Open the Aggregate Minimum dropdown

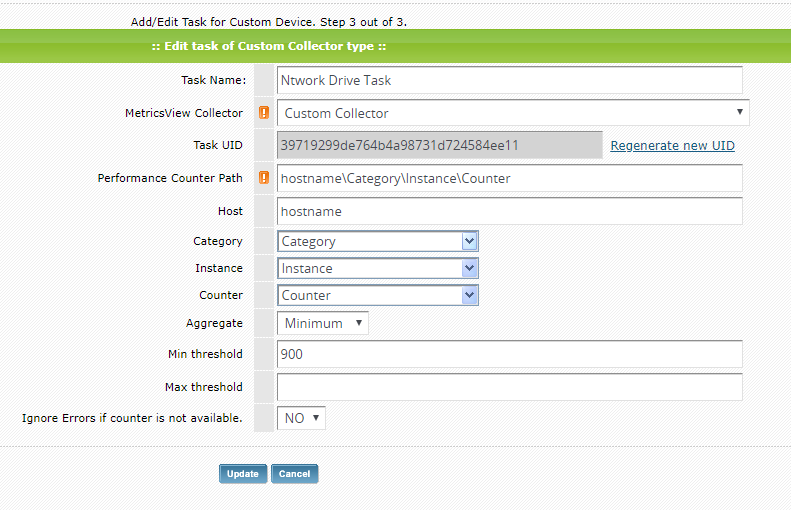[323, 323]
